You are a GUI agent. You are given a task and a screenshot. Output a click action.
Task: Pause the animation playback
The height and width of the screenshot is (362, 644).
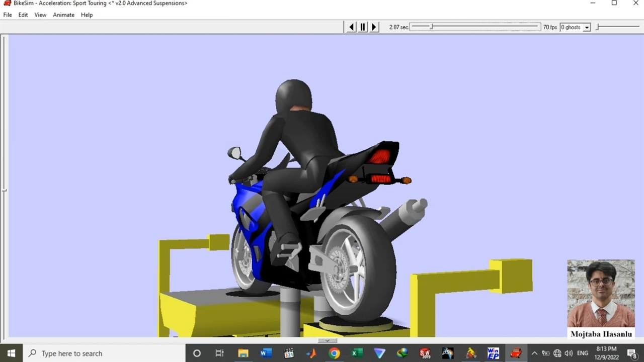pos(362,27)
